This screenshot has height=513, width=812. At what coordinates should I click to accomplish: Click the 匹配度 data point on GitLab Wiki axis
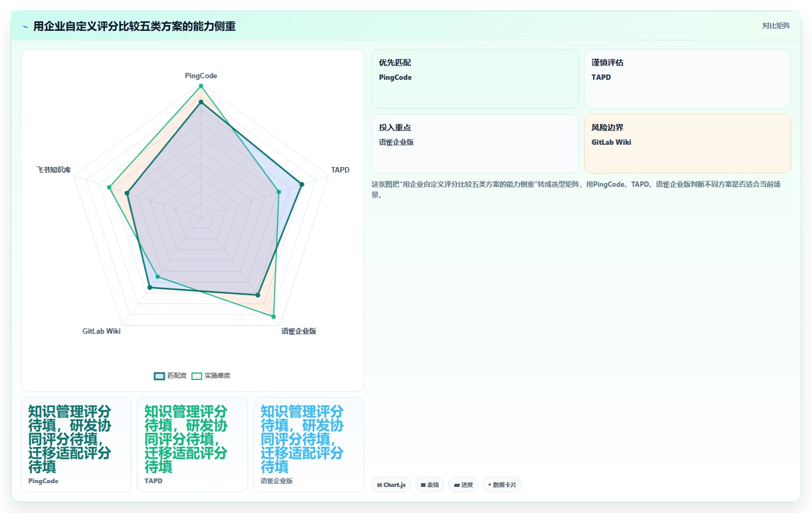click(150, 287)
